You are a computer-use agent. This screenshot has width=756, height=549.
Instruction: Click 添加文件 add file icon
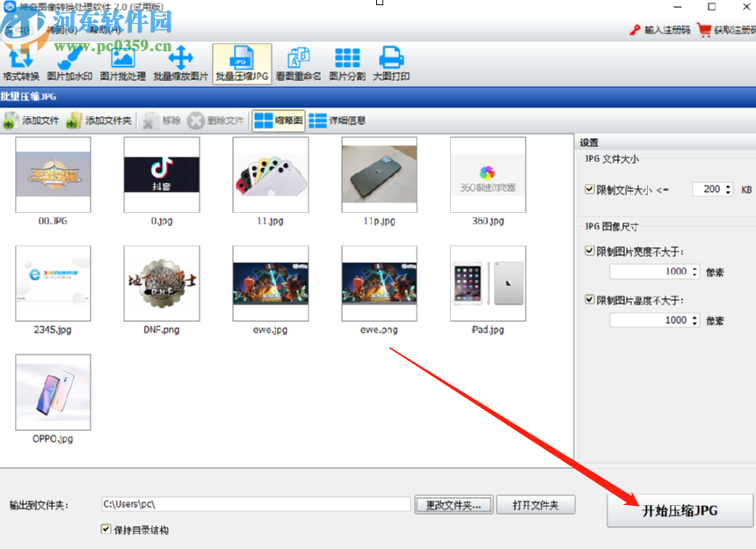coord(9,121)
